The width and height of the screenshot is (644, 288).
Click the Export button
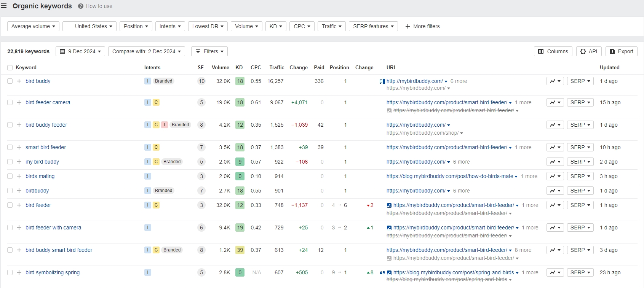622,51
